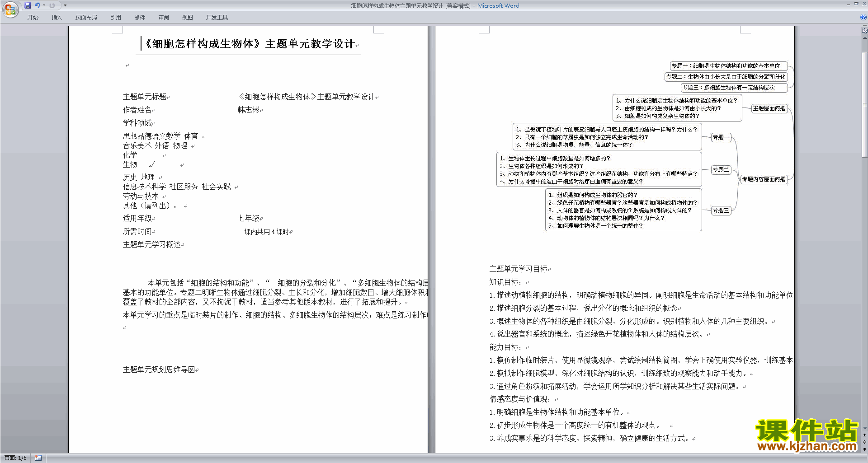Click the 主题单元标题 label
This screenshot has width=868, height=463.
145,97
